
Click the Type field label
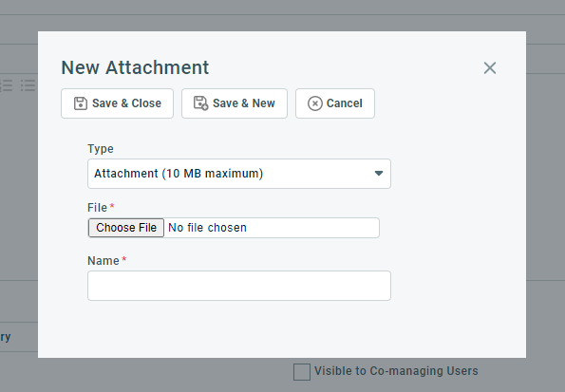101,149
